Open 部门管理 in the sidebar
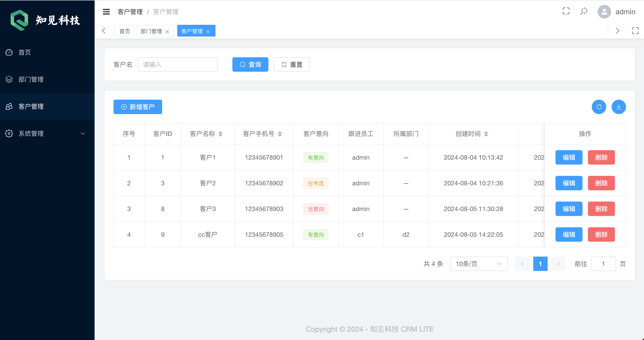The width and height of the screenshot is (644, 340). 47,79
